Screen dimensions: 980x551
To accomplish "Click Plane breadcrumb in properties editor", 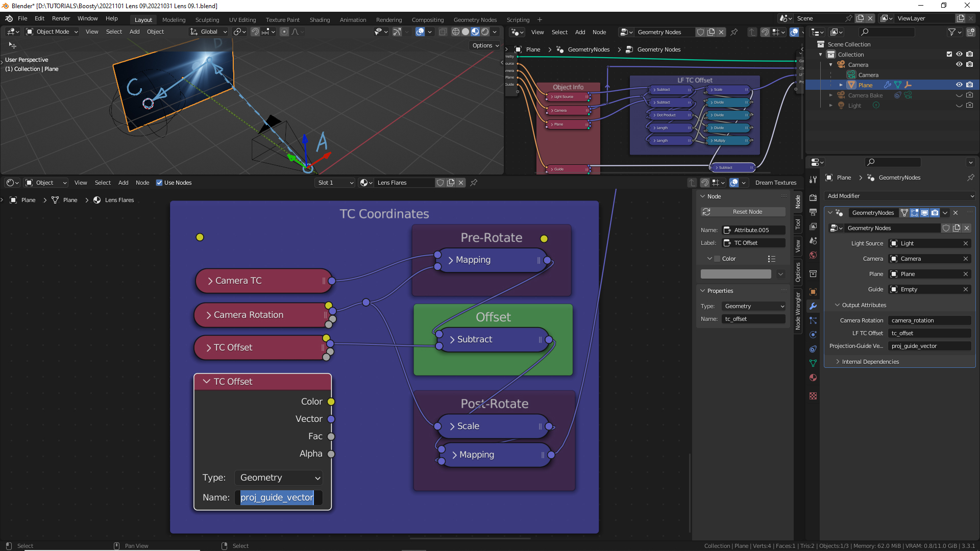I will (844, 178).
